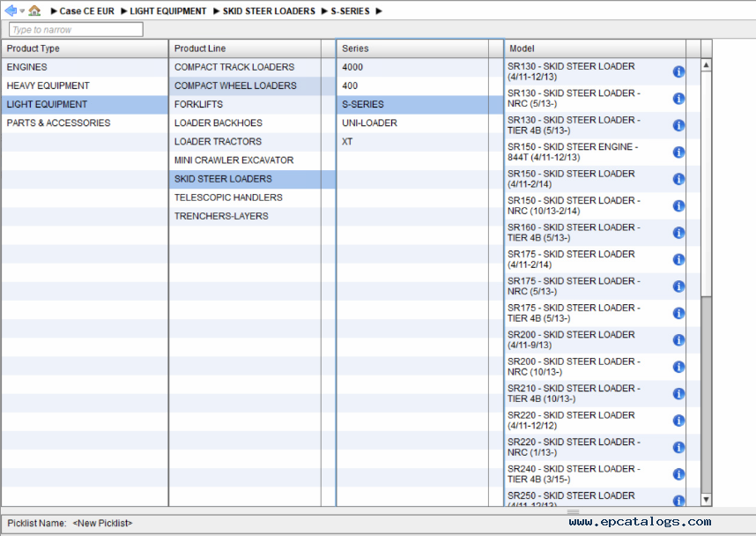Select COMPACT TRACK LOADERS product line

point(252,67)
